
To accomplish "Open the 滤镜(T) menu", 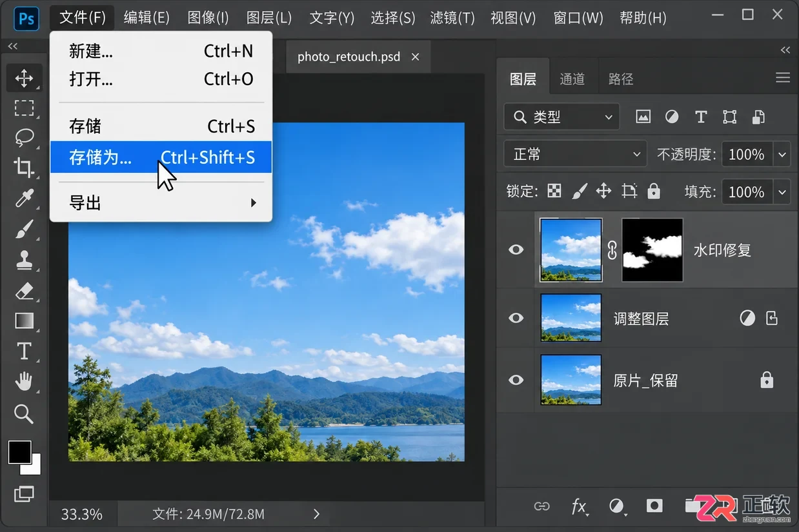I will 453,17.
